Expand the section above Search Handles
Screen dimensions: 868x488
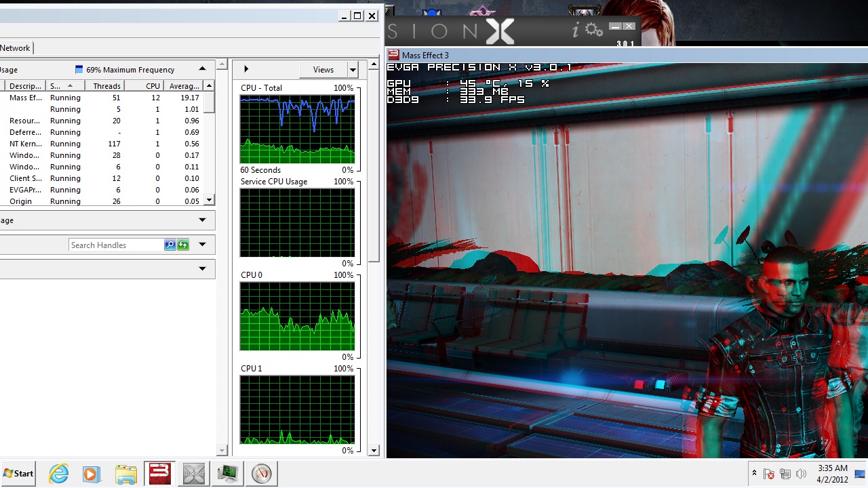pos(202,220)
